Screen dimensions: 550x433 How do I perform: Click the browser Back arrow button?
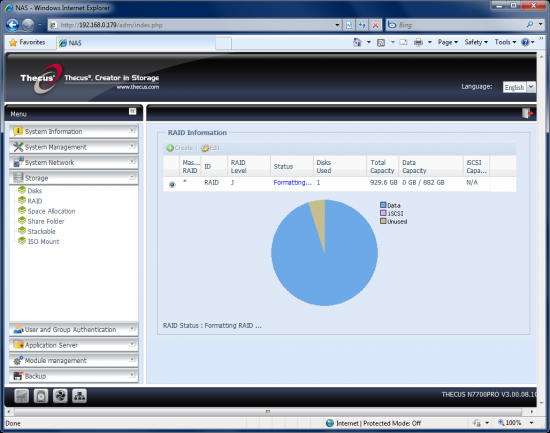[x=13, y=25]
